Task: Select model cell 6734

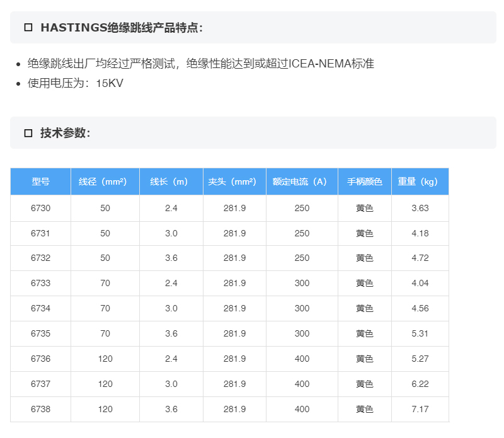Action: (40, 308)
